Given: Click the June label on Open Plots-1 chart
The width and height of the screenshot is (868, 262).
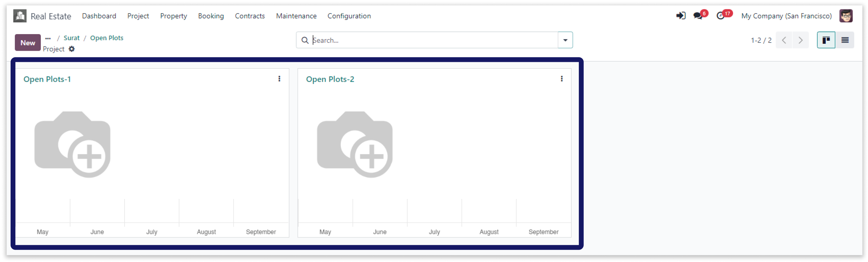Looking at the screenshot, I should point(97,232).
